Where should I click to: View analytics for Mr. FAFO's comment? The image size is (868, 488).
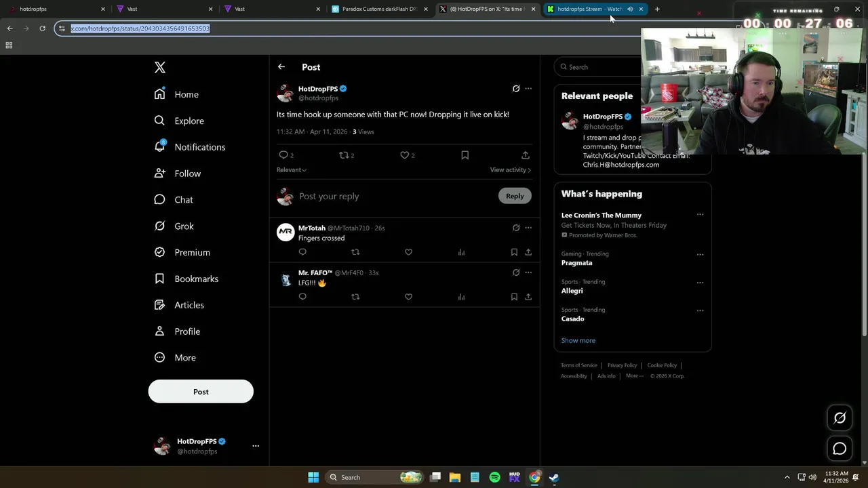click(x=461, y=297)
